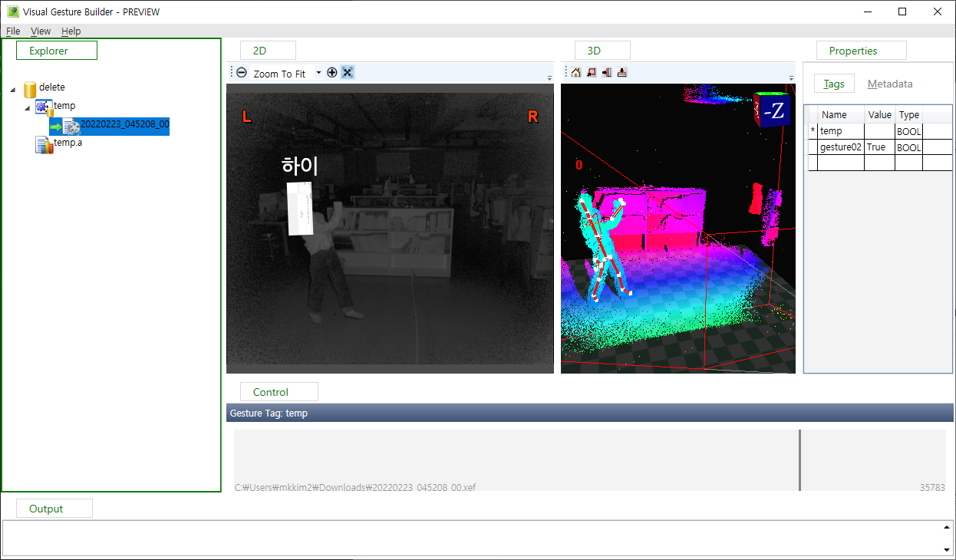Viewport: 956px width, 560px height.
Task: Select the delete solution database icon
Action: (30, 89)
